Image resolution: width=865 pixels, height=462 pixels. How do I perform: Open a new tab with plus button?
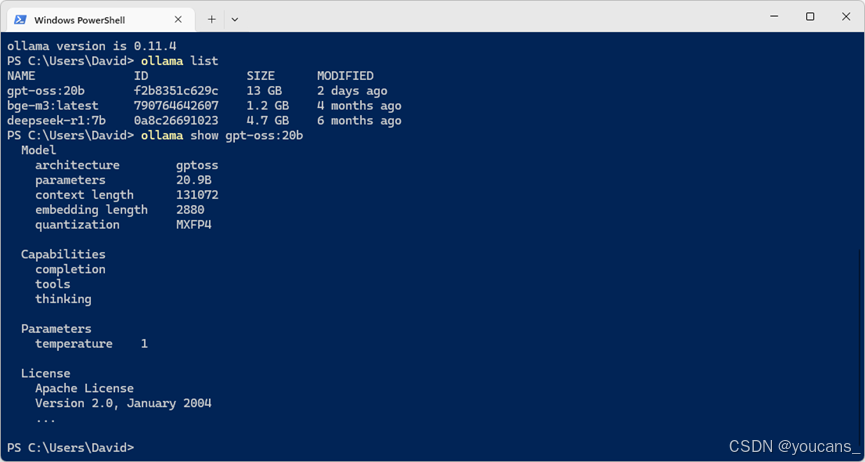211,20
